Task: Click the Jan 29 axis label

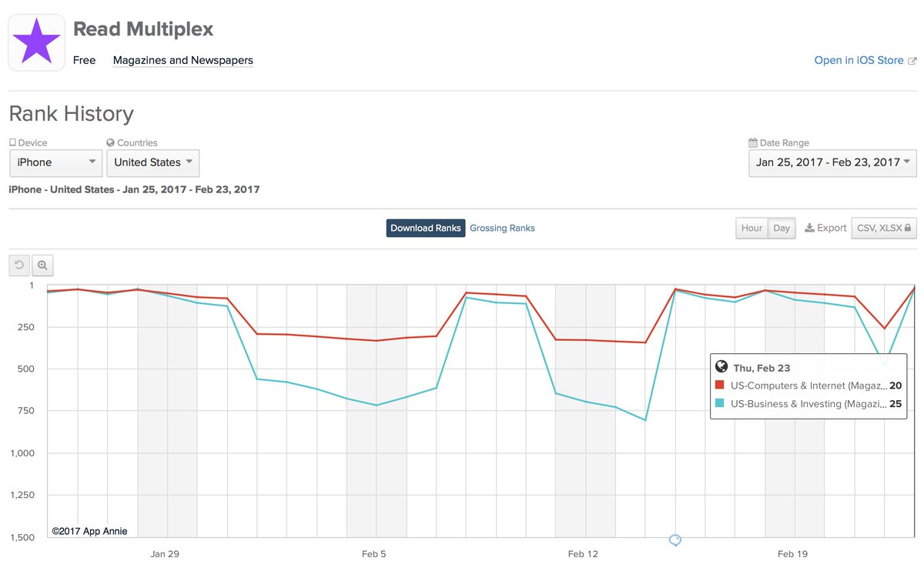Action: click(x=165, y=553)
